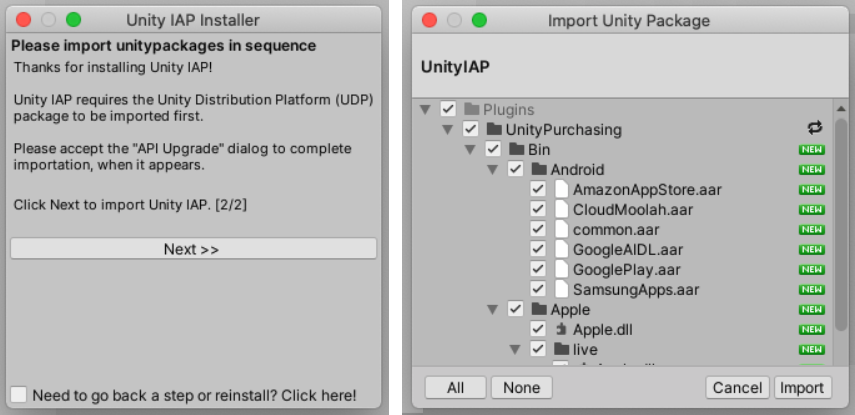Click the scroll-up arrow of the package list

(x=841, y=109)
